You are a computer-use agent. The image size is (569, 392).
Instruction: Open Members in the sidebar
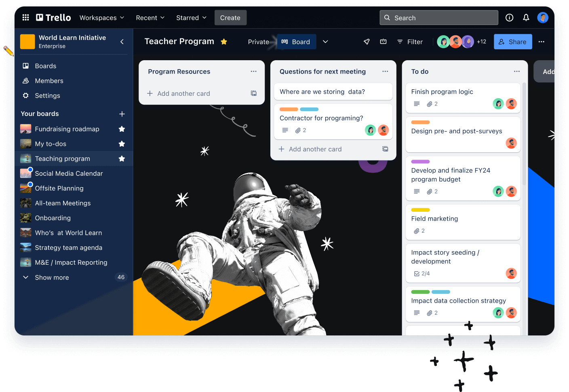point(49,81)
